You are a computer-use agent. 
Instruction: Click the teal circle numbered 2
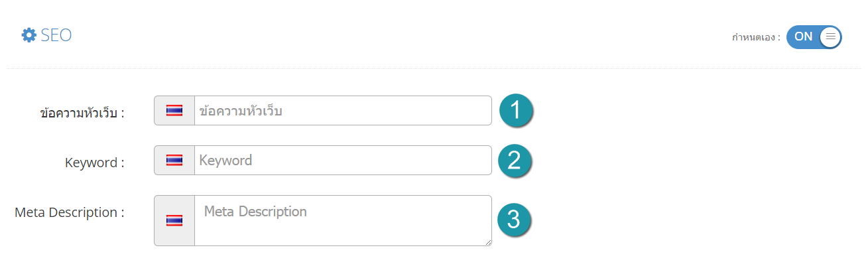[516, 161]
